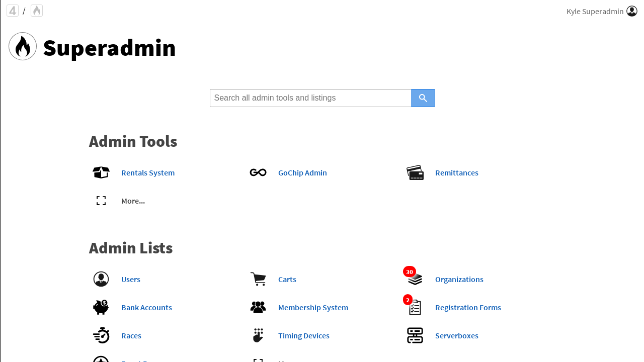
Task: Expand More under Admin Tools
Action: 133,201
